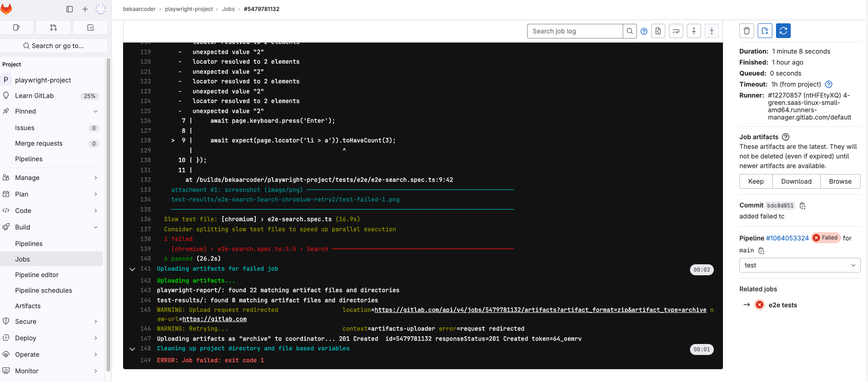Expand the Monitor menu
The width and height of the screenshot is (868, 382).
(51, 371)
